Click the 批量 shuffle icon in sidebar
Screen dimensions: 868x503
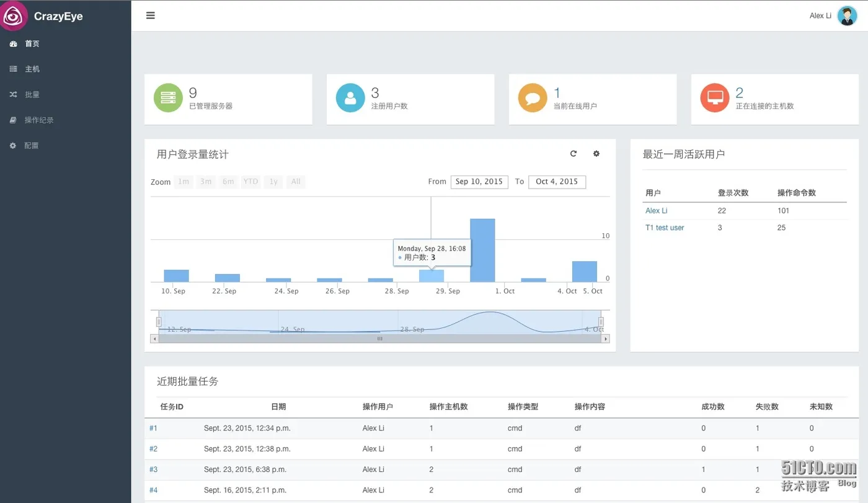click(x=14, y=95)
